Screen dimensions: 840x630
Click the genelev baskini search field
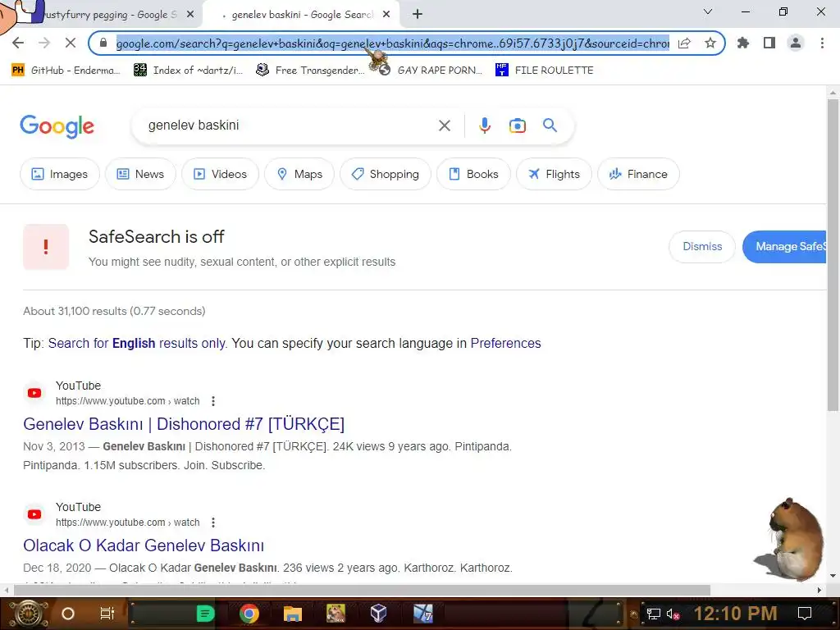click(x=290, y=126)
